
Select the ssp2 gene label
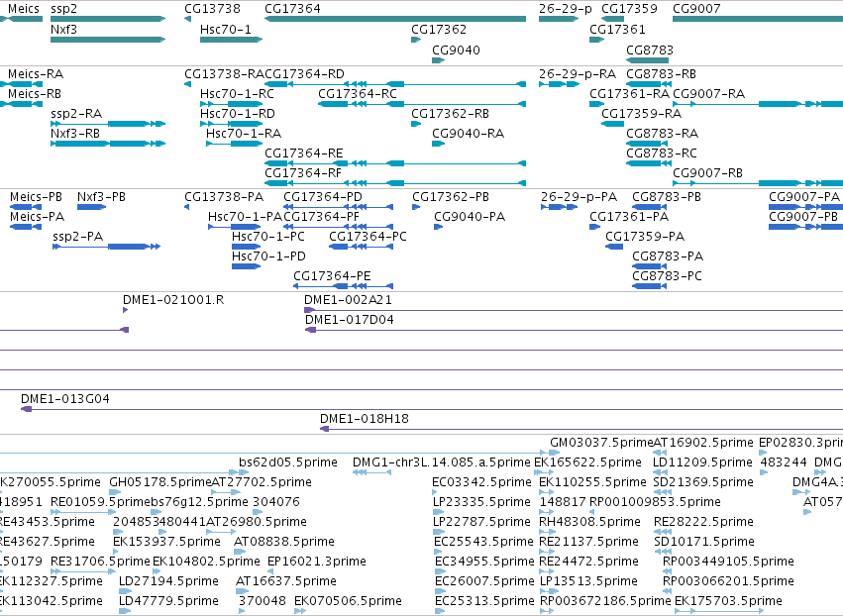(x=64, y=9)
